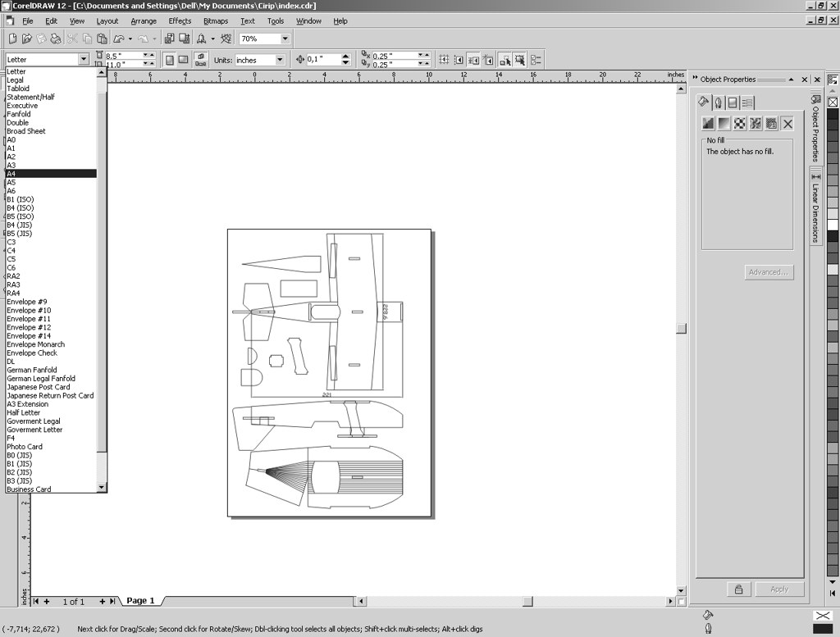Viewport: 840px width, 637px height.
Task: Select the Page 1 tab
Action: (x=140, y=601)
